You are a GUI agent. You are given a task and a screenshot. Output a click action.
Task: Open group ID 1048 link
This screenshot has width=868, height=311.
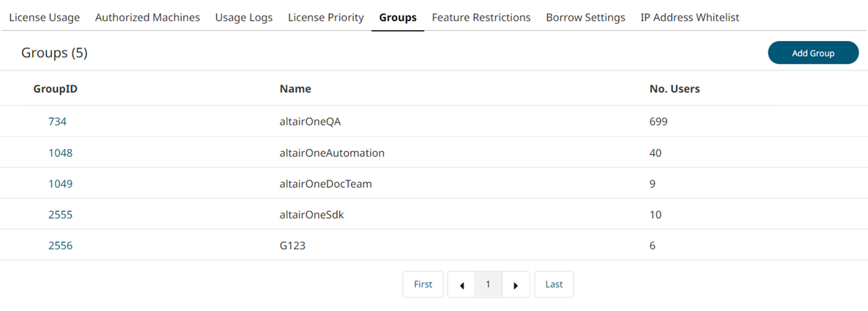pyautogui.click(x=60, y=153)
